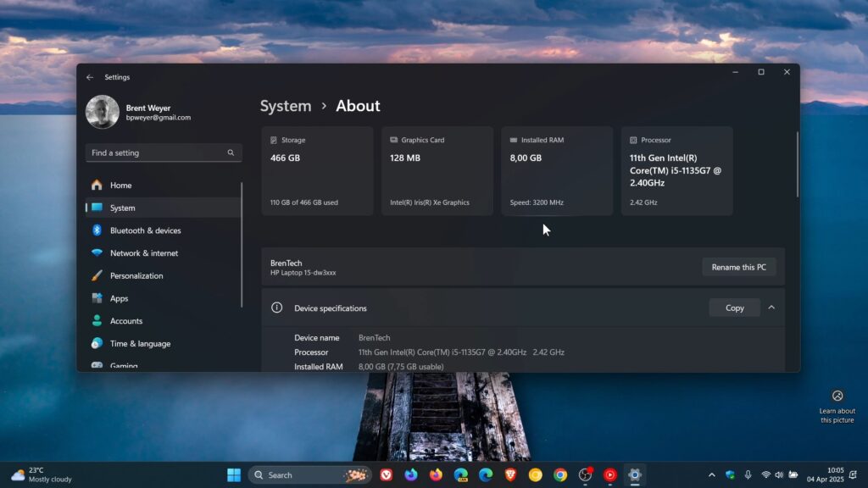The width and height of the screenshot is (868, 488).
Task: Click the Bluetooth icon in the sidebar
Action: (x=97, y=230)
